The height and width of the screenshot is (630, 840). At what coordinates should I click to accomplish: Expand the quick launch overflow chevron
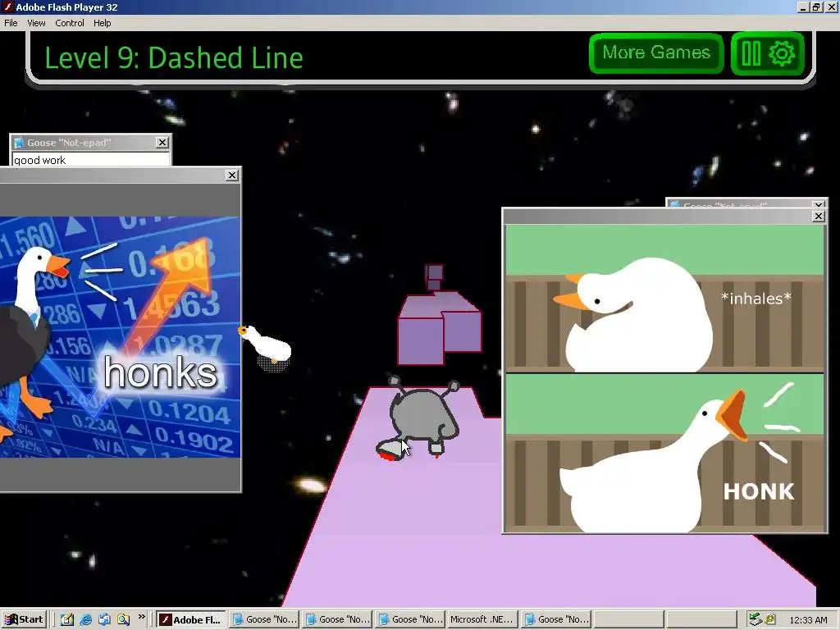[141, 617]
